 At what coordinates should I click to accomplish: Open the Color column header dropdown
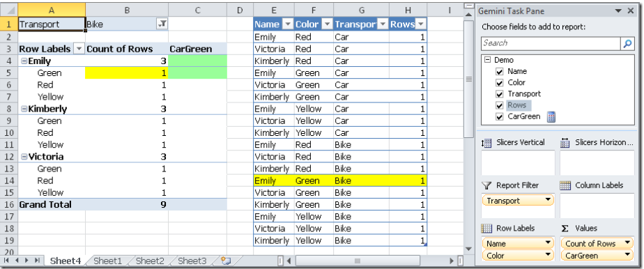pyautogui.click(x=326, y=24)
